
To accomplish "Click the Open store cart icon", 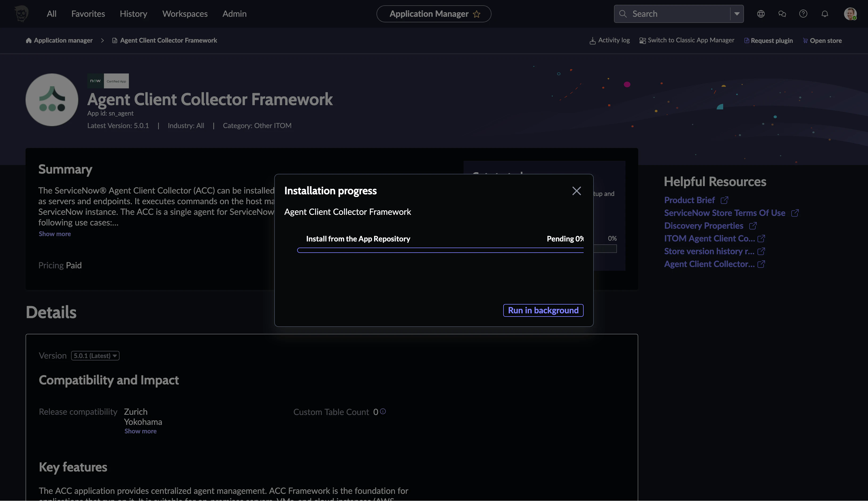I will [x=805, y=41].
